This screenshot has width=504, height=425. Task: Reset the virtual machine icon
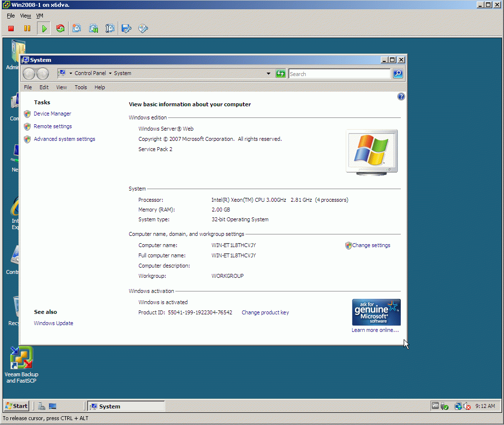point(60,29)
